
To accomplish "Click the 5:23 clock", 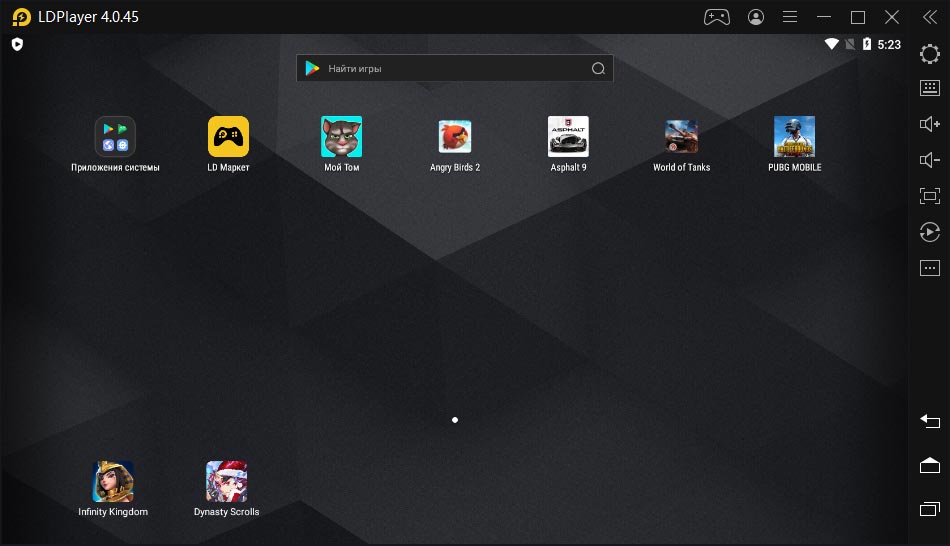I will click(889, 44).
